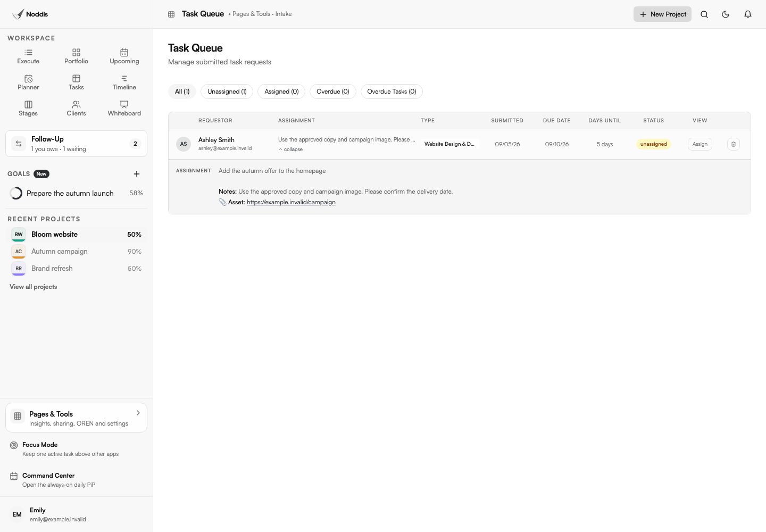This screenshot has width=766, height=532.
Task: Delete Ashley Smith's task request
Action: click(734, 144)
